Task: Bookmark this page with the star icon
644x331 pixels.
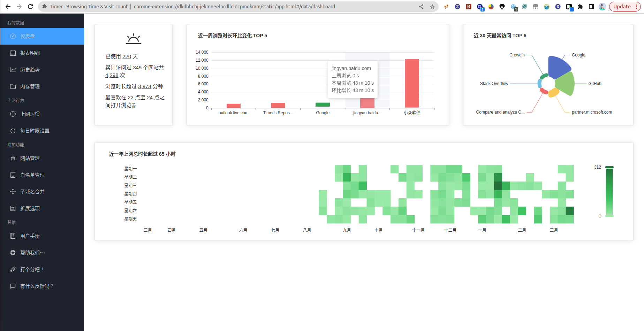Action: pyautogui.click(x=432, y=7)
